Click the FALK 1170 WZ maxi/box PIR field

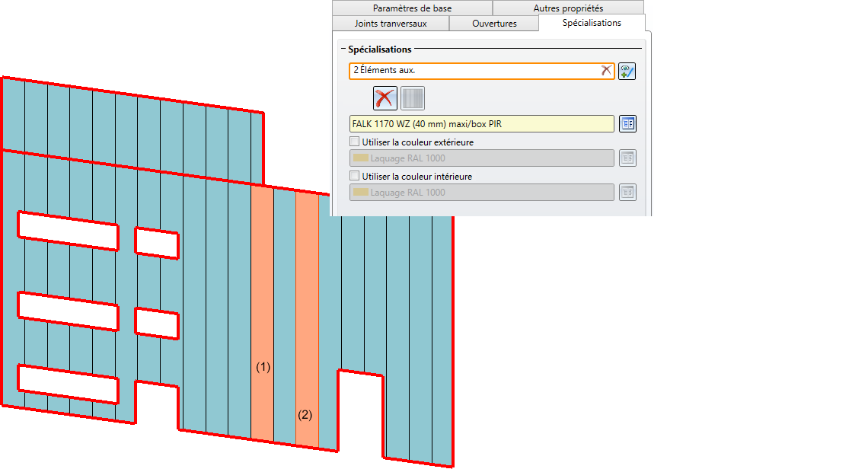point(481,123)
